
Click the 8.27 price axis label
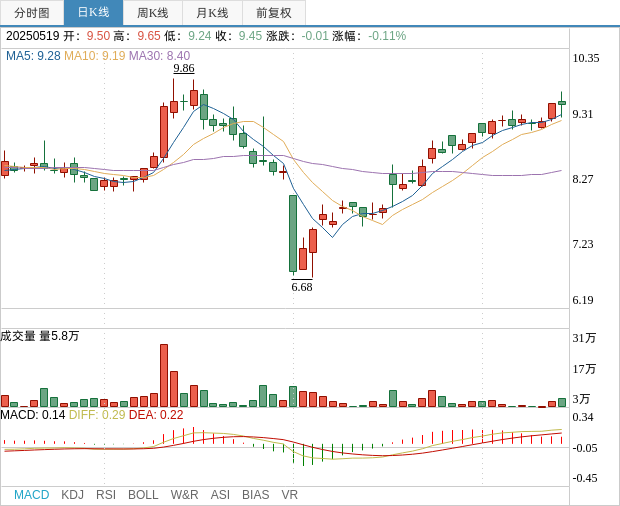(x=583, y=179)
